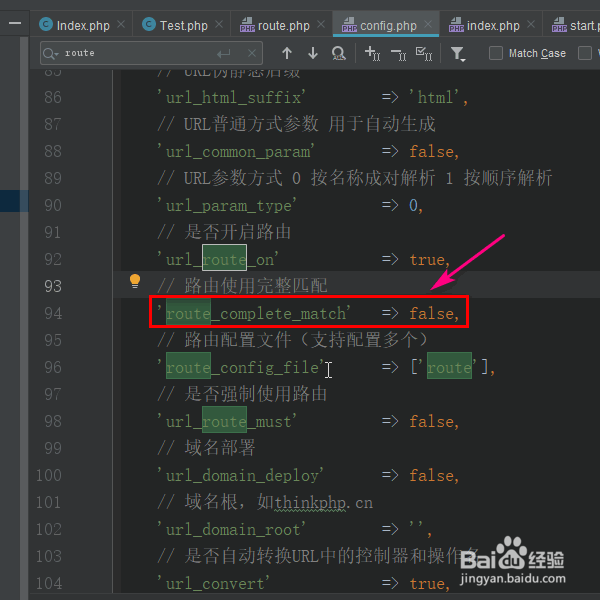
Task: Close the Test.php tab
Action: pyautogui.click(x=219, y=24)
